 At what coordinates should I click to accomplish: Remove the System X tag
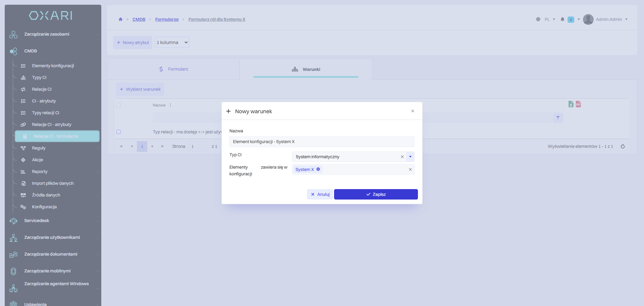point(318,169)
